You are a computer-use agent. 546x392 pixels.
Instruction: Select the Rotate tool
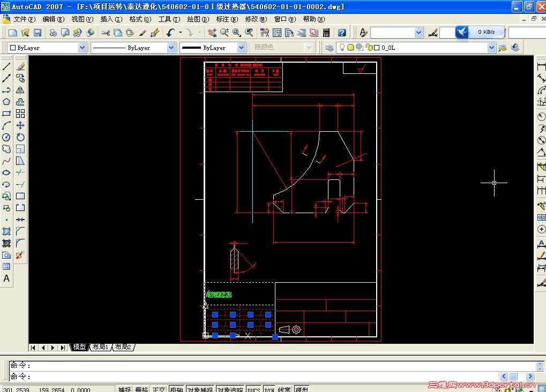(x=20, y=137)
